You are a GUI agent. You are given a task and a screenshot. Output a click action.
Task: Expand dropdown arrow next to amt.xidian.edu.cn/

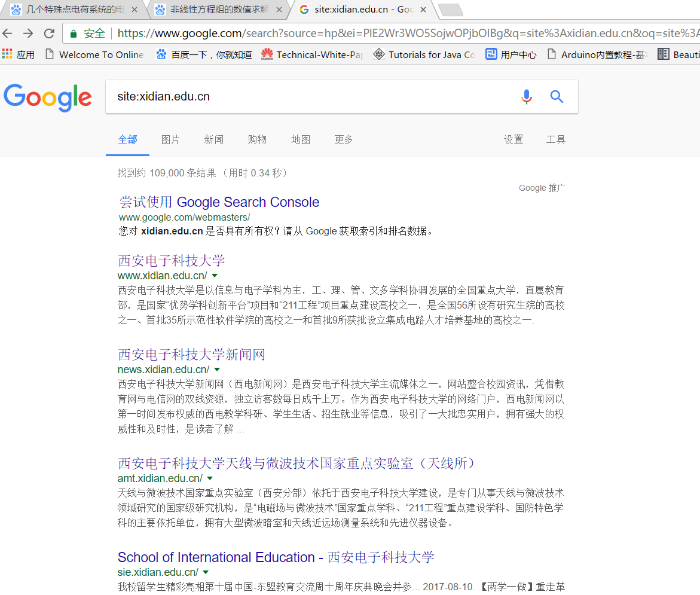click(210, 478)
